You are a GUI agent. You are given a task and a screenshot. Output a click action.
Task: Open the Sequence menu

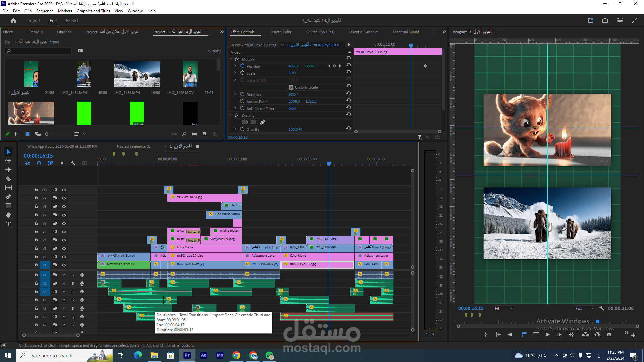pyautogui.click(x=45, y=11)
